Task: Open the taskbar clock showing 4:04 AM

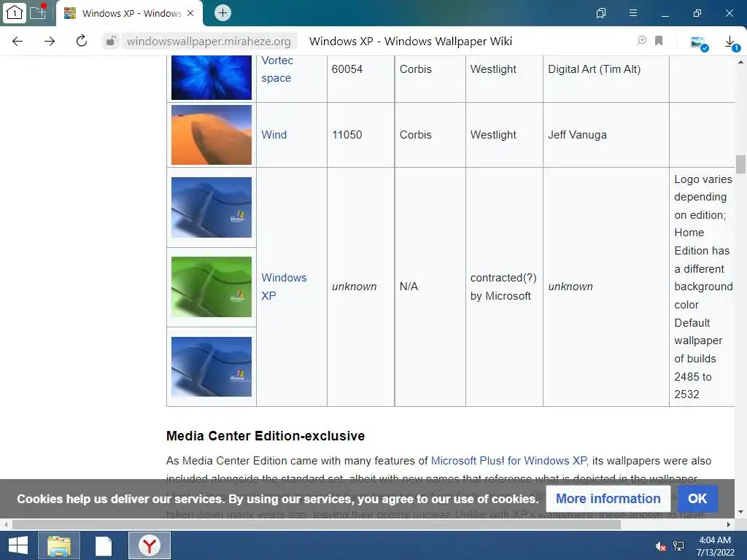Action: click(x=715, y=546)
